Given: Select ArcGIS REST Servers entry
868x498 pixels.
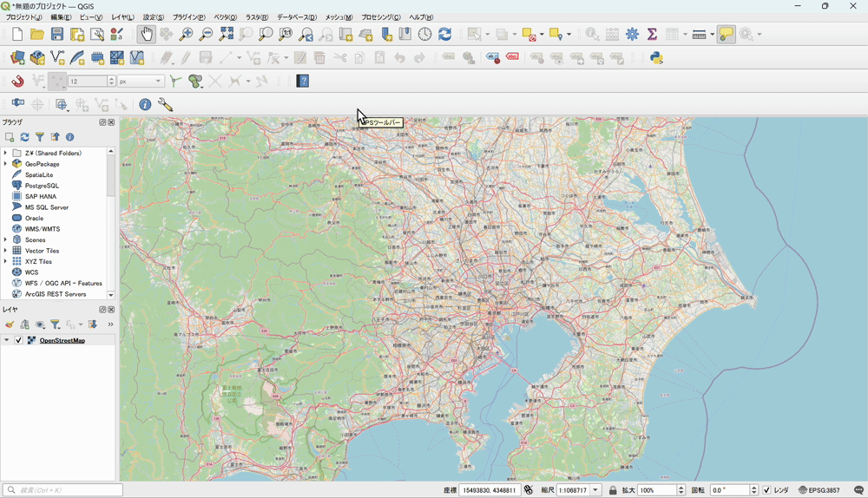Looking at the screenshot, I should click(56, 294).
